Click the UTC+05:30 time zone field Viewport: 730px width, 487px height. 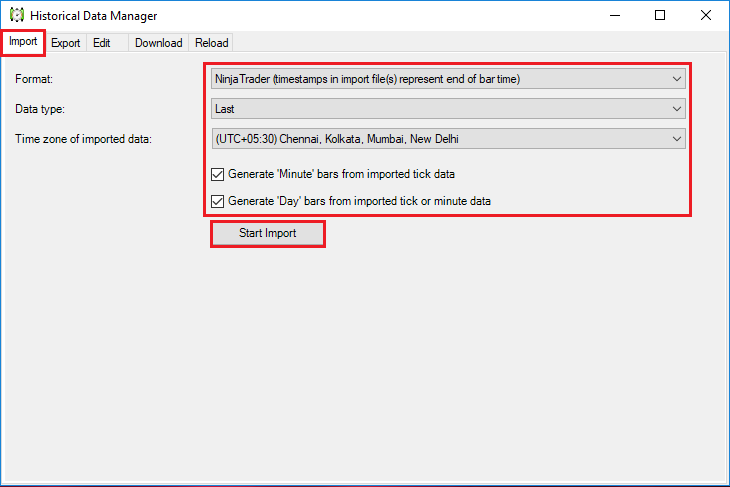coord(448,139)
